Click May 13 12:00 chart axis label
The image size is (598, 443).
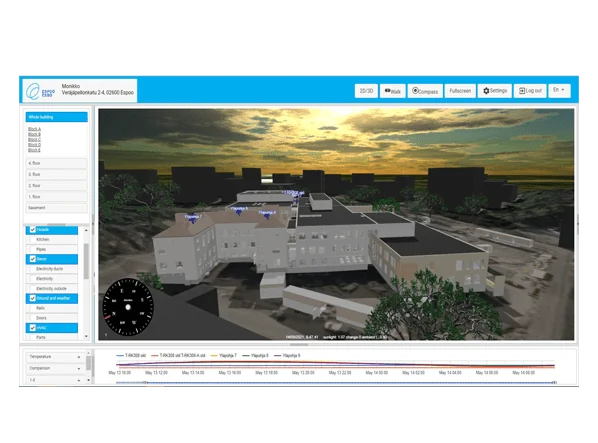click(x=156, y=372)
